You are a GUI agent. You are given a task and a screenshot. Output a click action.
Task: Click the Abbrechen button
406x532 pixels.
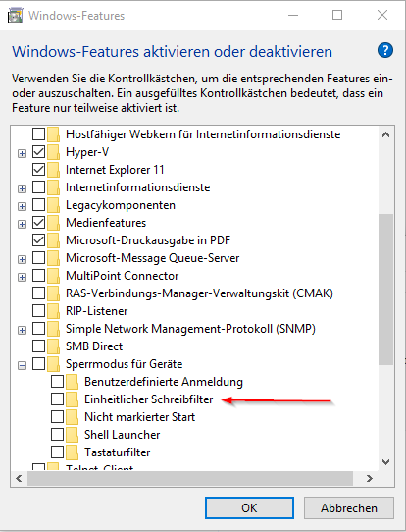(x=349, y=507)
